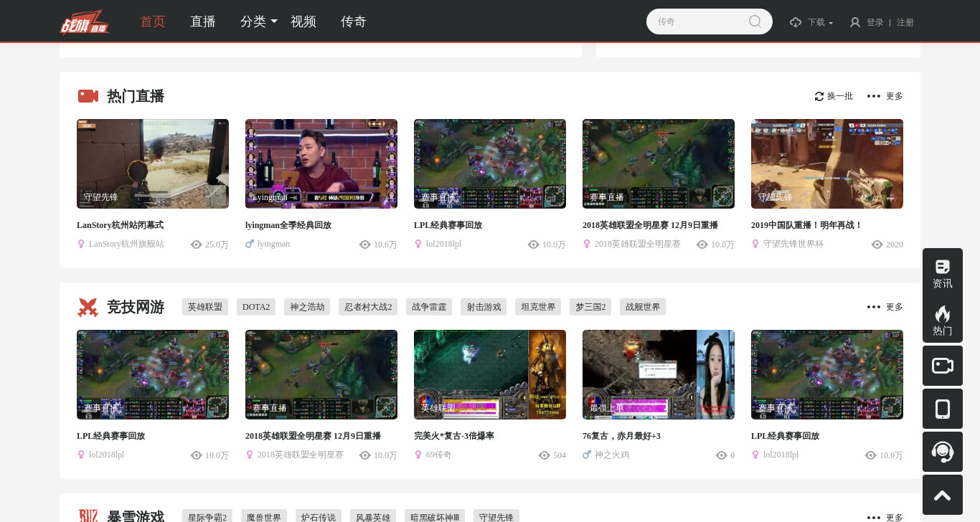This screenshot has width=980, height=522.
Task: Select the 坦克世界 category tag
Action: 538,307
